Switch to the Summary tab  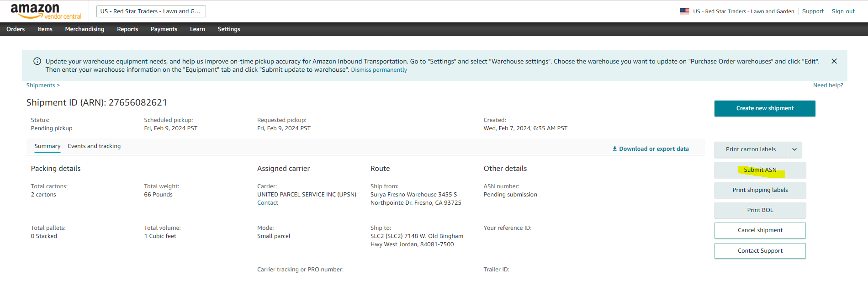pos(48,146)
